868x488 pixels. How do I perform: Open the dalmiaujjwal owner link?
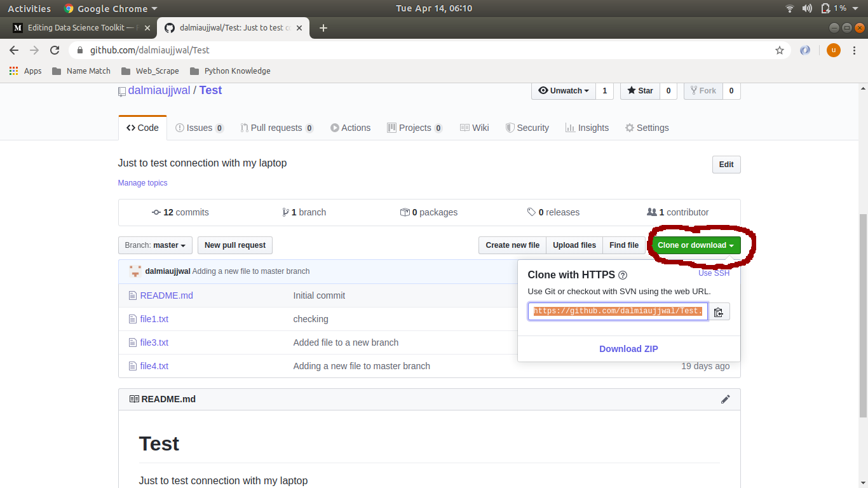159,90
